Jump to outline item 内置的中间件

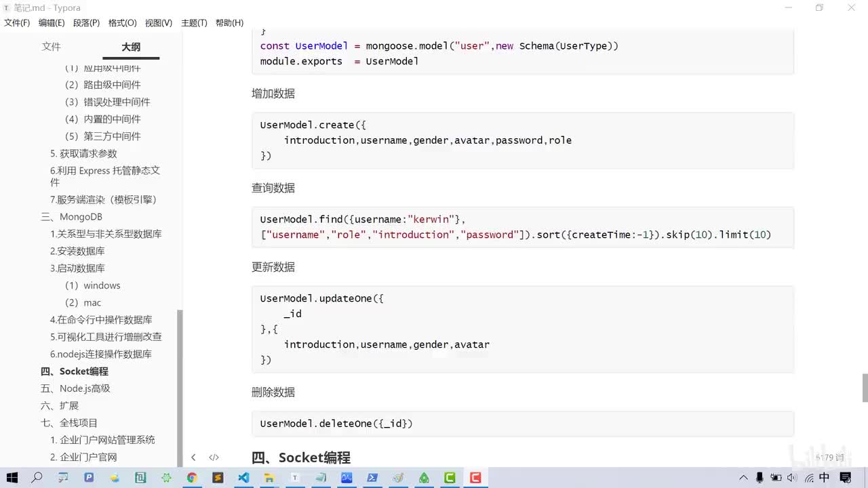click(x=102, y=119)
